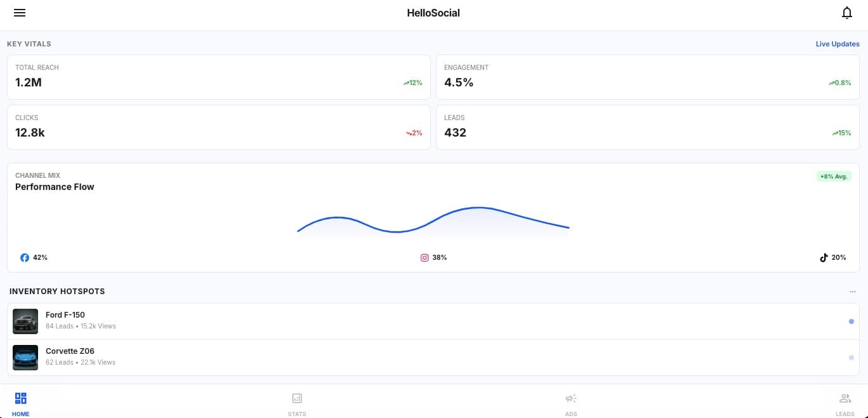Select the TikTok channel icon

click(824, 257)
